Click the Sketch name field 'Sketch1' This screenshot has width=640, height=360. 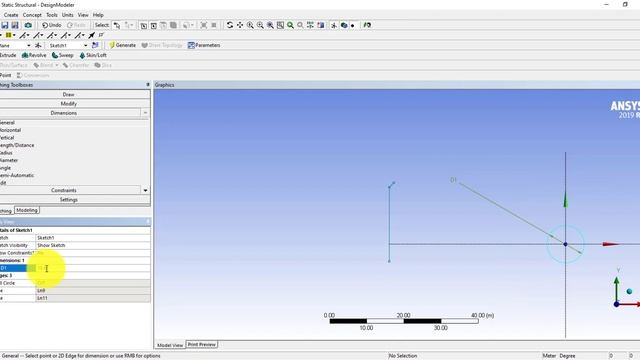coord(93,238)
